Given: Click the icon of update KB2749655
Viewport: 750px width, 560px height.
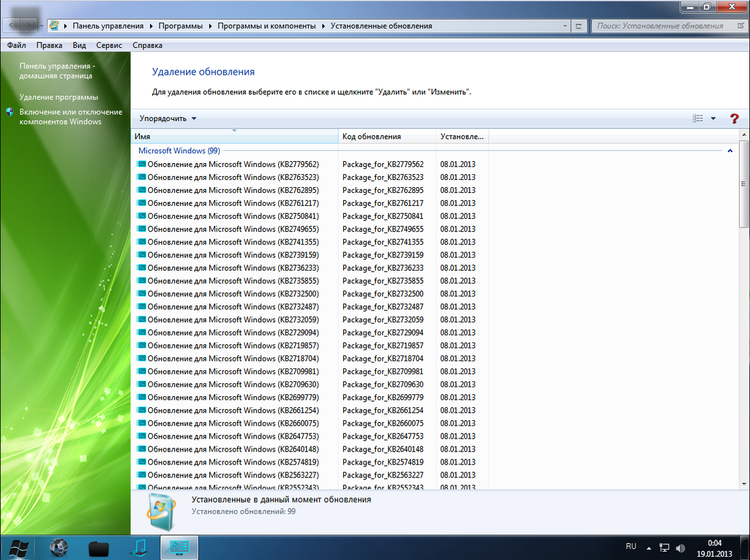Looking at the screenshot, I should point(142,229).
